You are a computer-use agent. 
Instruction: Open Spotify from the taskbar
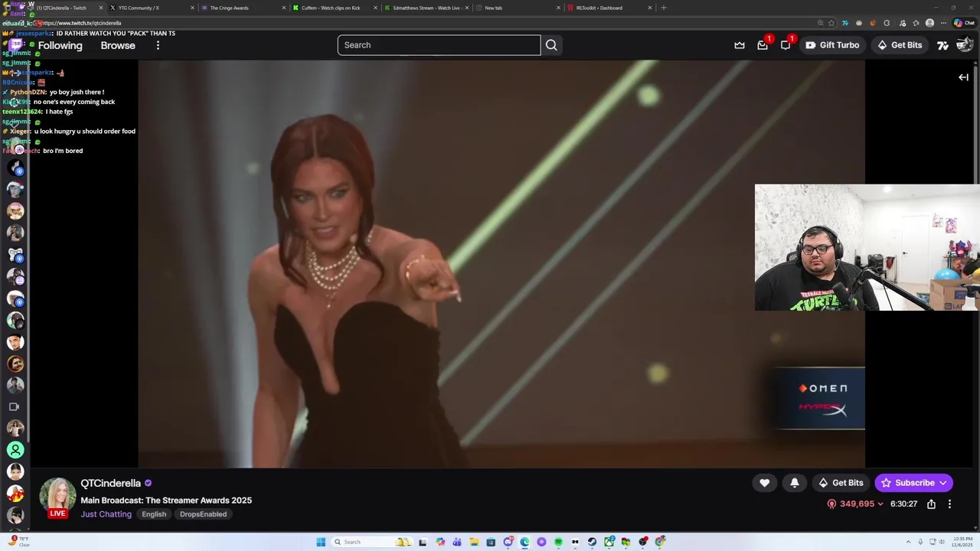558,542
